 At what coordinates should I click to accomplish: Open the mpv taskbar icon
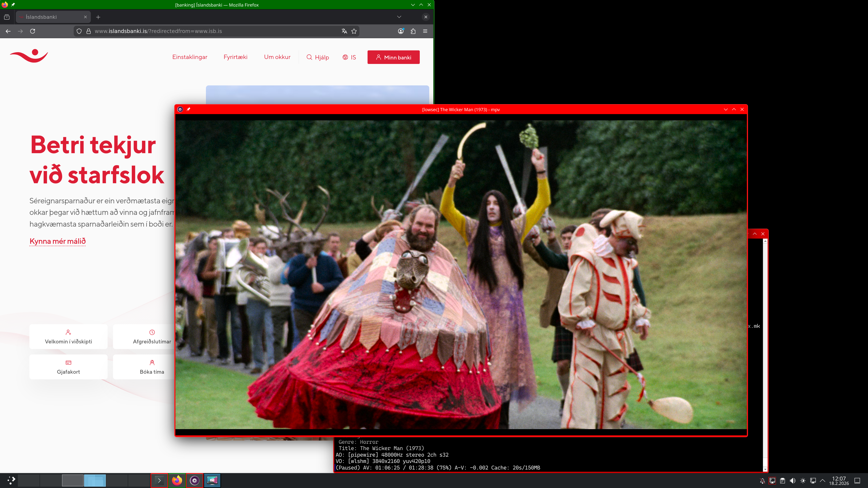pos(194,480)
